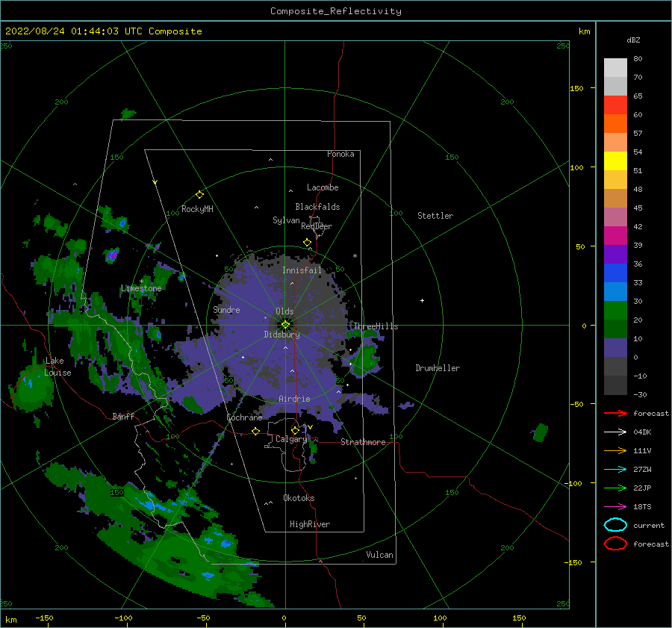Click the yellow diamond marker in Calgary

(295, 430)
